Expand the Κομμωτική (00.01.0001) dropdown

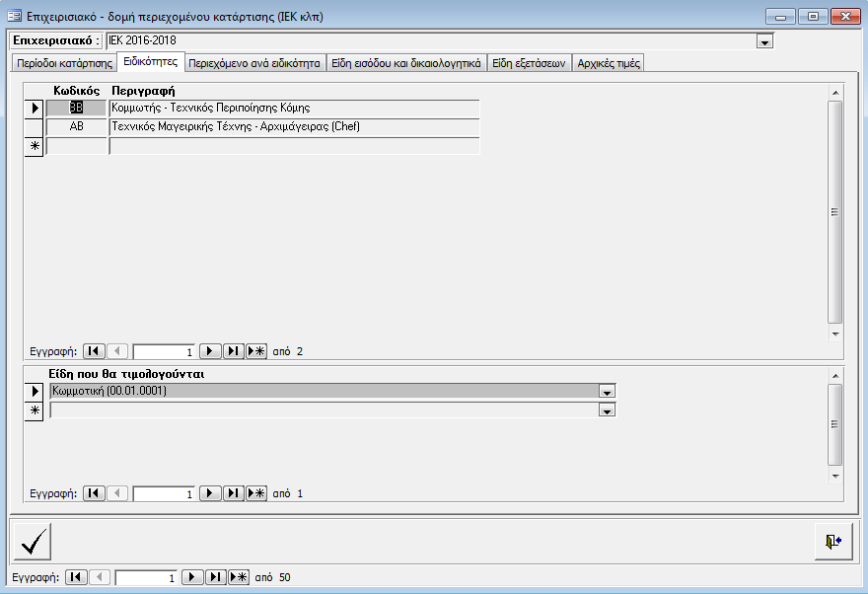[608, 392]
